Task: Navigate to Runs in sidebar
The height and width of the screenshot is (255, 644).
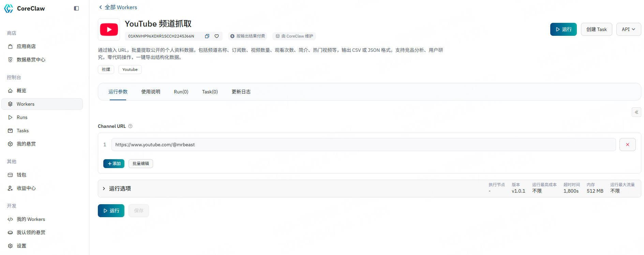Action: [x=22, y=117]
